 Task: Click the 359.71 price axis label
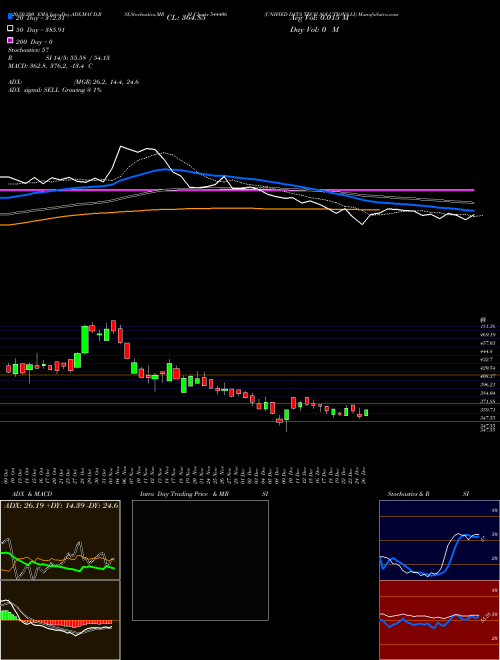pyautogui.click(x=488, y=410)
